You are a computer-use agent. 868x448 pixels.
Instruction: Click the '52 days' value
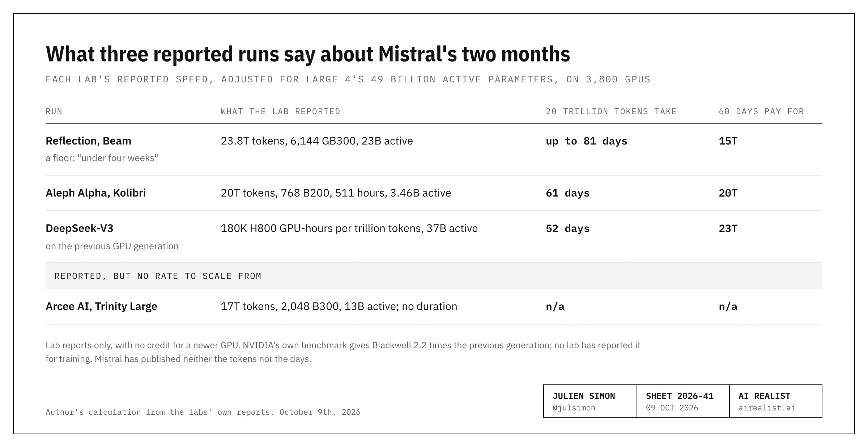(x=567, y=228)
